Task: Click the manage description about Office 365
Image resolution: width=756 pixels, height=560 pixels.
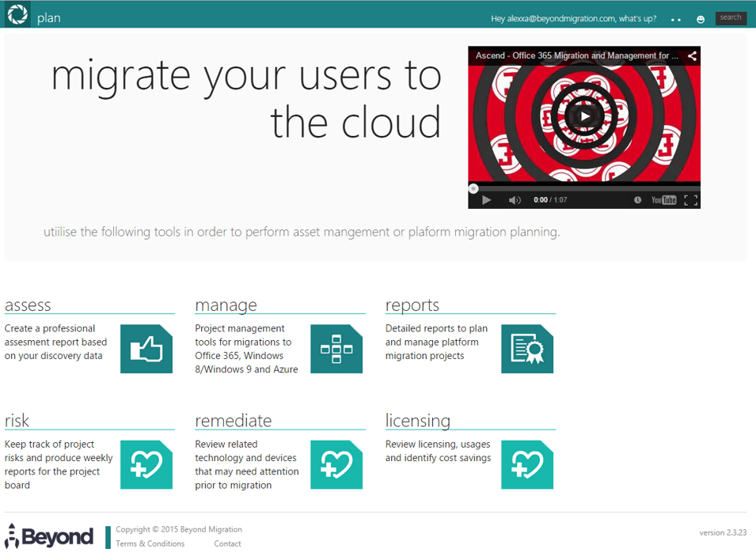Action: [x=246, y=349]
